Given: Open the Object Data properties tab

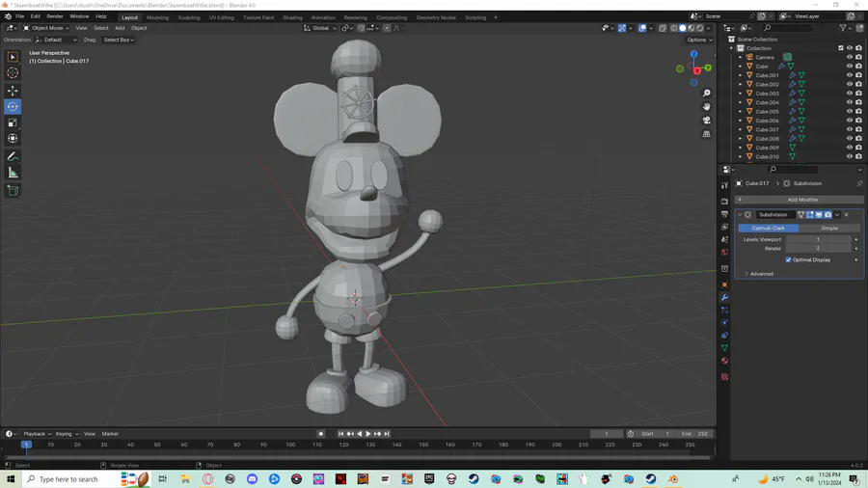Looking at the screenshot, I should pyautogui.click(x=724, y=348).
